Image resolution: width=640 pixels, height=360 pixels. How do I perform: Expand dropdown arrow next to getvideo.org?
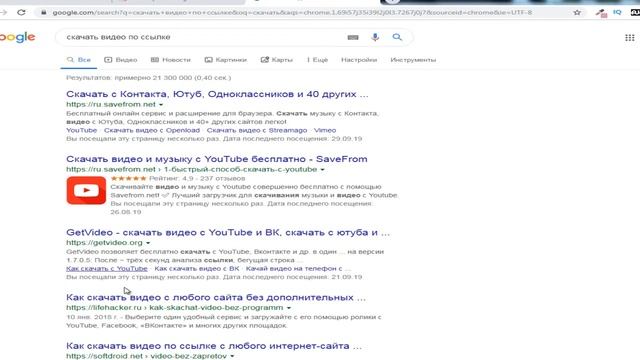(148, 243)
